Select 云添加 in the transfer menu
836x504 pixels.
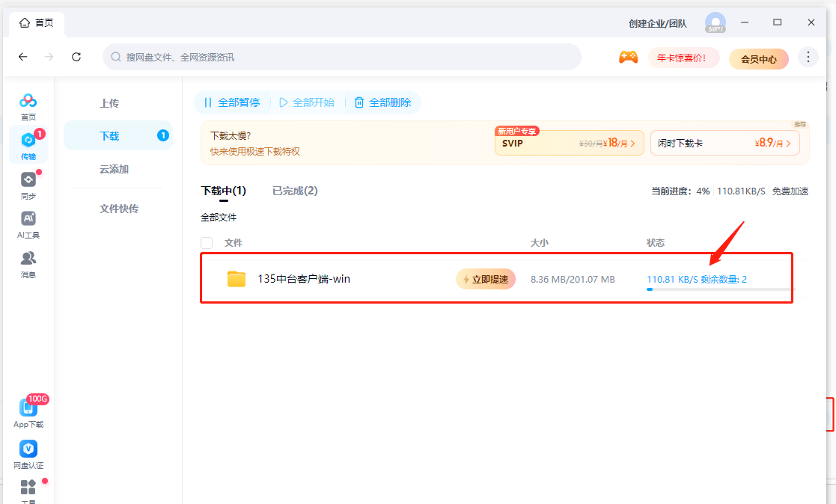point(114,170)
